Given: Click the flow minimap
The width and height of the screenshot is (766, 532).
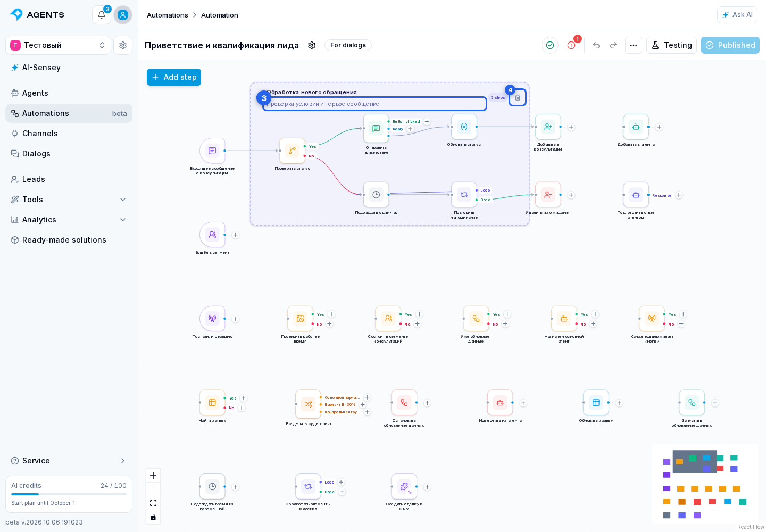Looking at the screenshot, I should 705,484.
